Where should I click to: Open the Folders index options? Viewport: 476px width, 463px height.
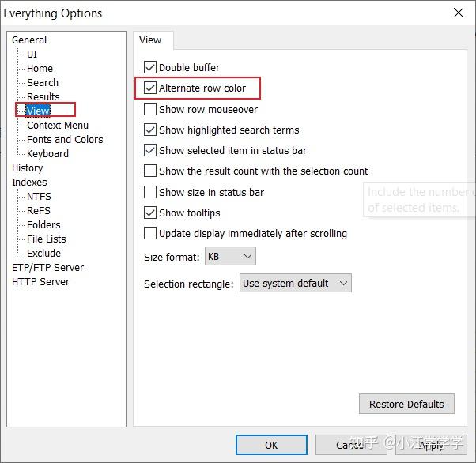(x=43, y=225)
